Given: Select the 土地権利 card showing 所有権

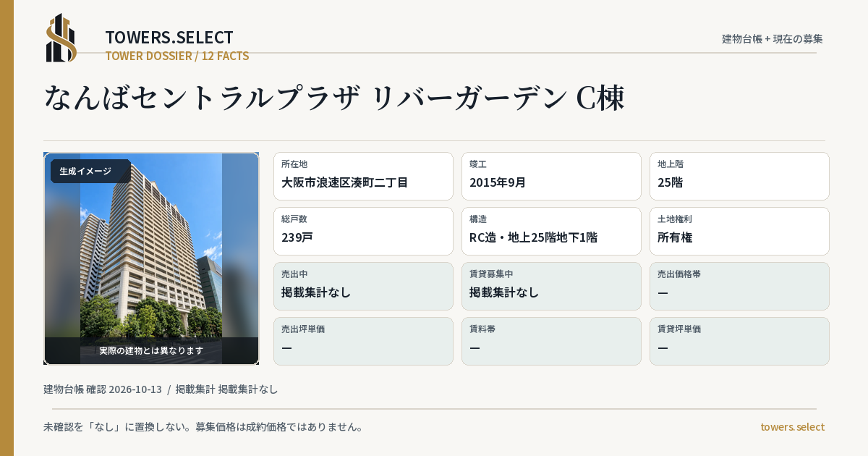Looking at the screenshot, I should (739, 231).
